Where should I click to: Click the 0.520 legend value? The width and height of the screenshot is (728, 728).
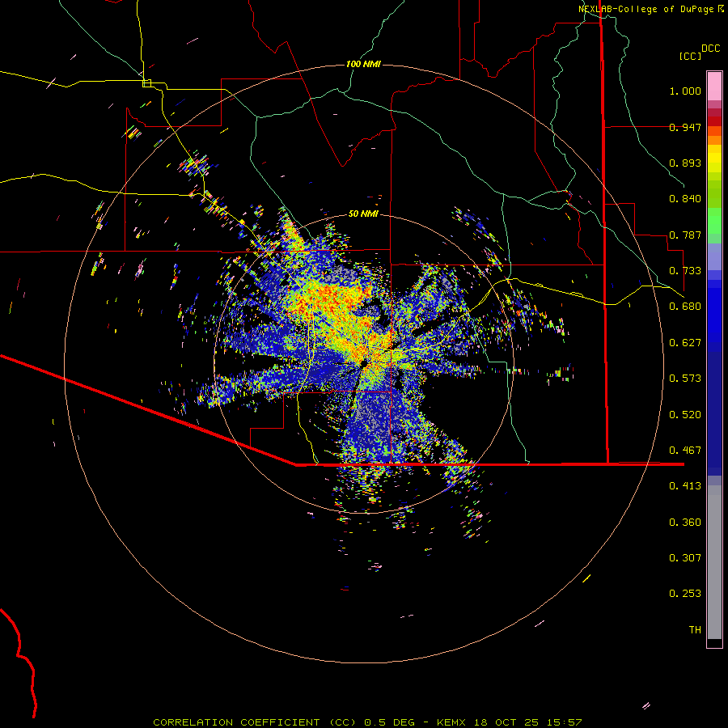[685, 415]
